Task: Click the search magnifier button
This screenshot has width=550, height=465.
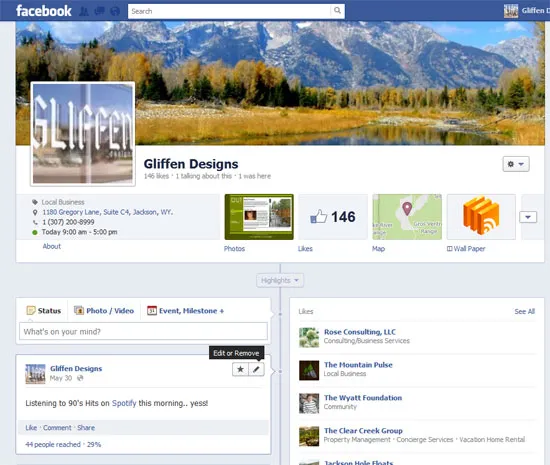Action: pos(337,11)
